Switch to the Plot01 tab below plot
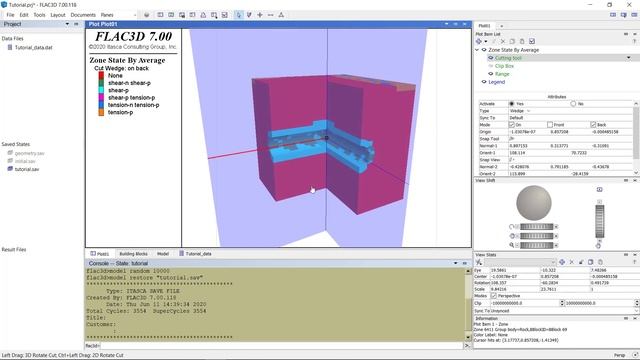 [100, 253]
